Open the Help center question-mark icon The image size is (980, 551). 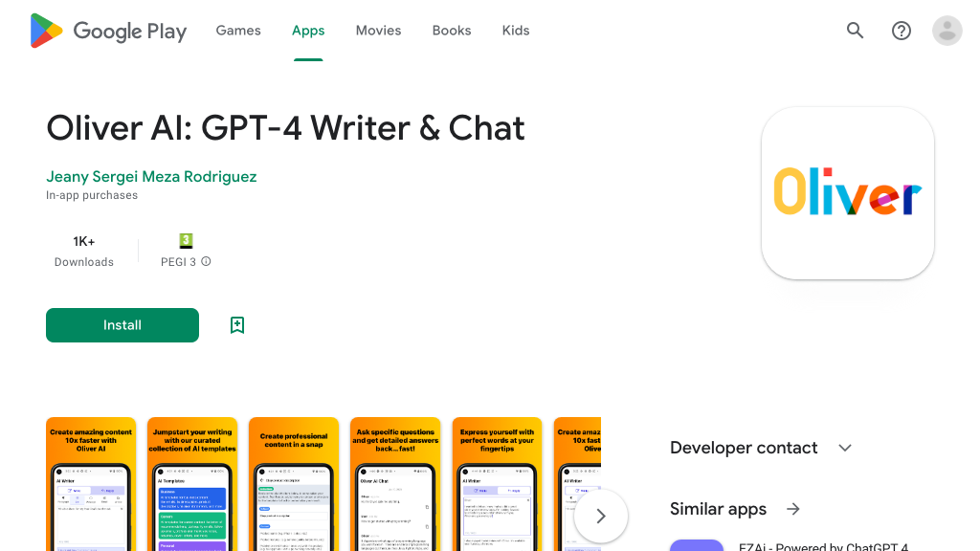pyautogui.click(x=902, y=31)
